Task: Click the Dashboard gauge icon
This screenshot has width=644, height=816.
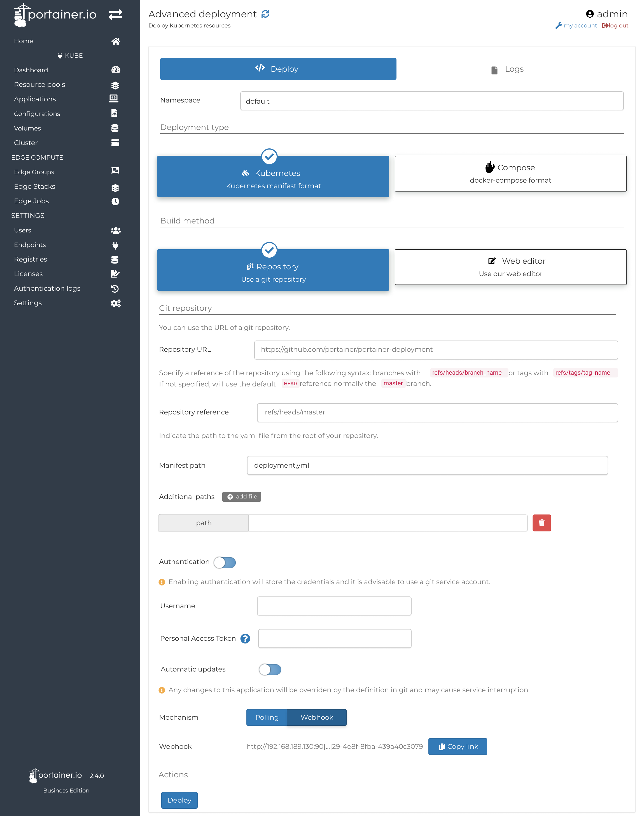Action: [116, 70]
